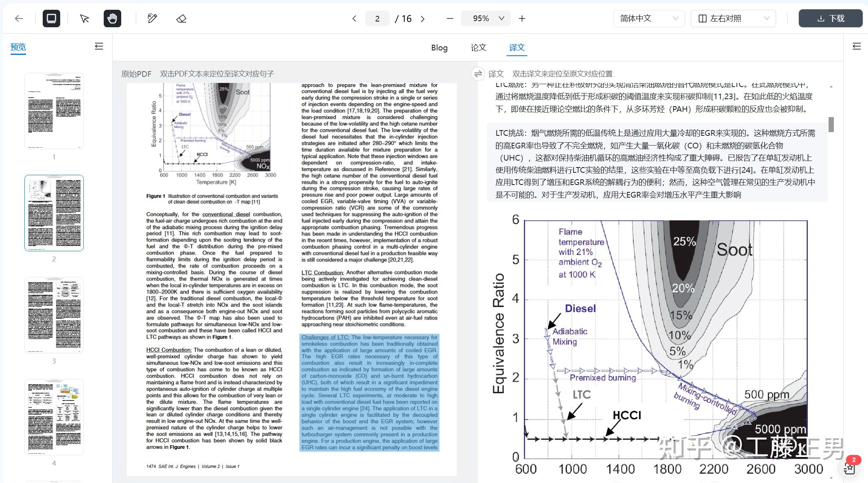Open the 简体中文 language dropdown

(x=649, y=18)
